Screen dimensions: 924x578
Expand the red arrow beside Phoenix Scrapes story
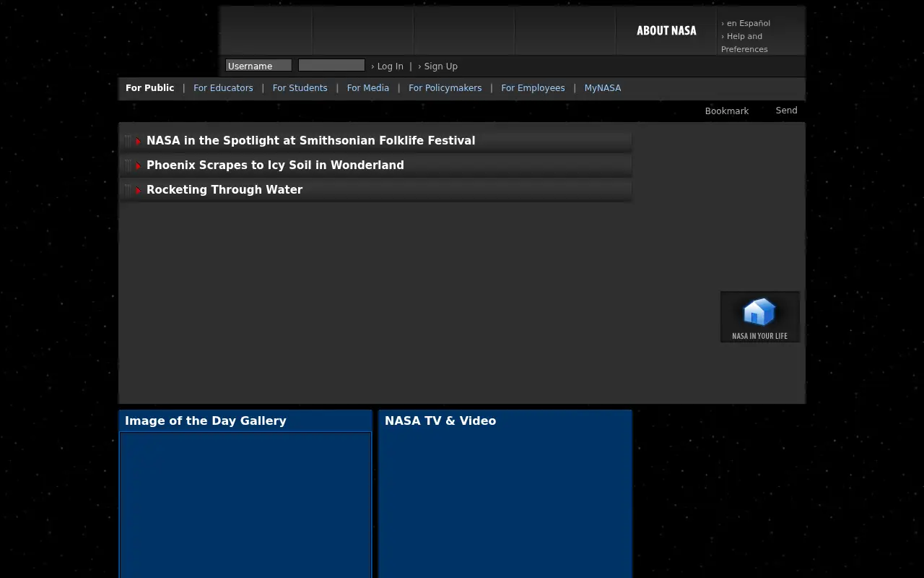(x=138, y=166)
